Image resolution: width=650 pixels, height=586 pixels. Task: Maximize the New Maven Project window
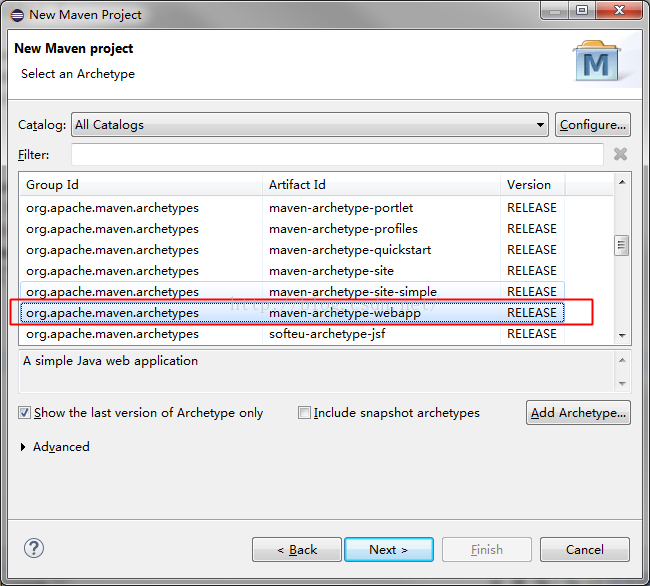point(582,10)
